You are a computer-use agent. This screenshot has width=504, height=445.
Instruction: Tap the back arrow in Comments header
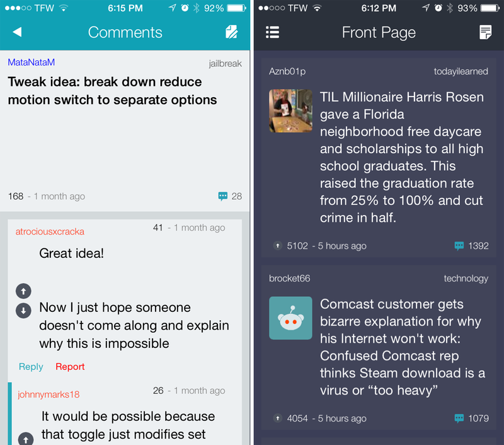(x=17, y=32)
